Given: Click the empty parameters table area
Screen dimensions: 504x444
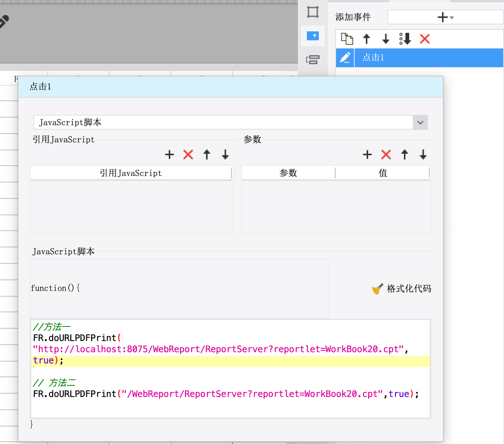Looking at the screenshot, I should (336, 207).
